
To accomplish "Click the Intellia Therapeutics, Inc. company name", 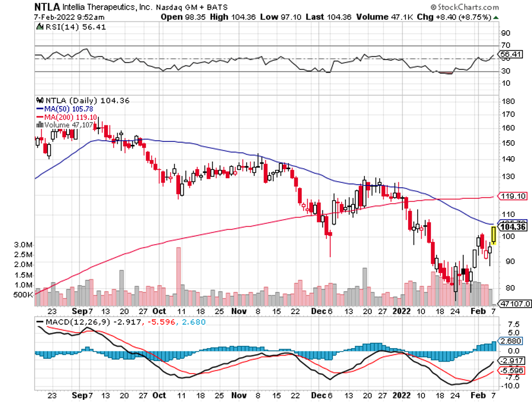I will [x=107, y=7].
